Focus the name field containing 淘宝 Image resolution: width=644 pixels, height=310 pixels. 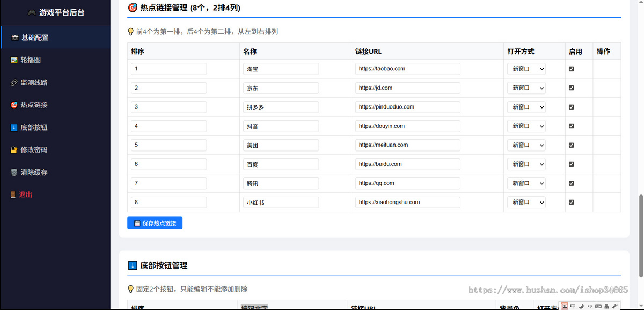[281, 69]
